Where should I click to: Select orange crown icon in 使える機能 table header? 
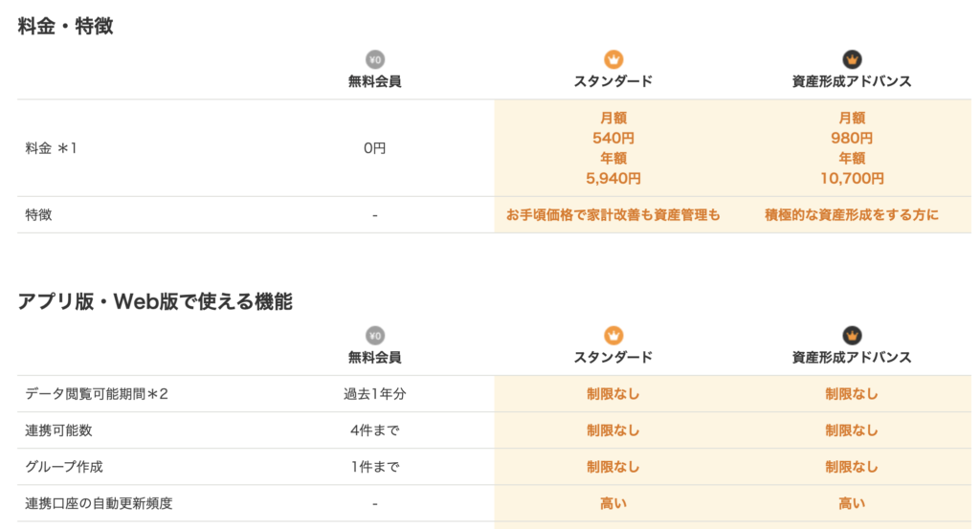[x=613, y=335]
